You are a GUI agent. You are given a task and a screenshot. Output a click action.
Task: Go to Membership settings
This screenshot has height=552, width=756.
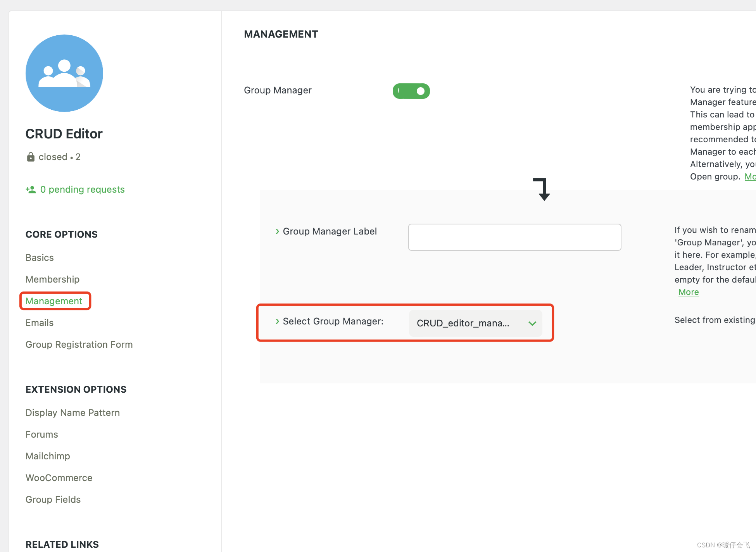[x=52, y=279]
